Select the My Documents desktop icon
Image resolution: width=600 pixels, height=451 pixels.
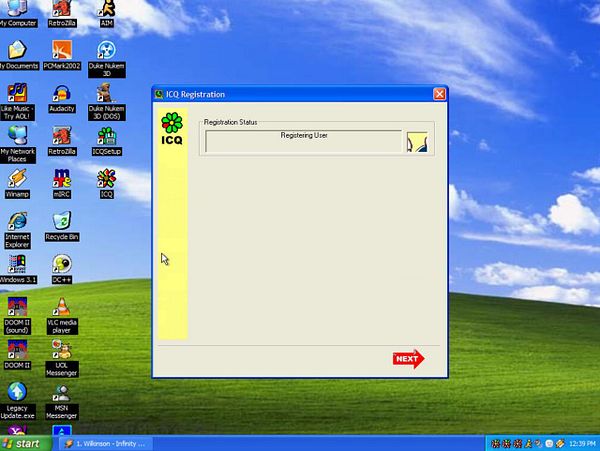tap(18, 55)
